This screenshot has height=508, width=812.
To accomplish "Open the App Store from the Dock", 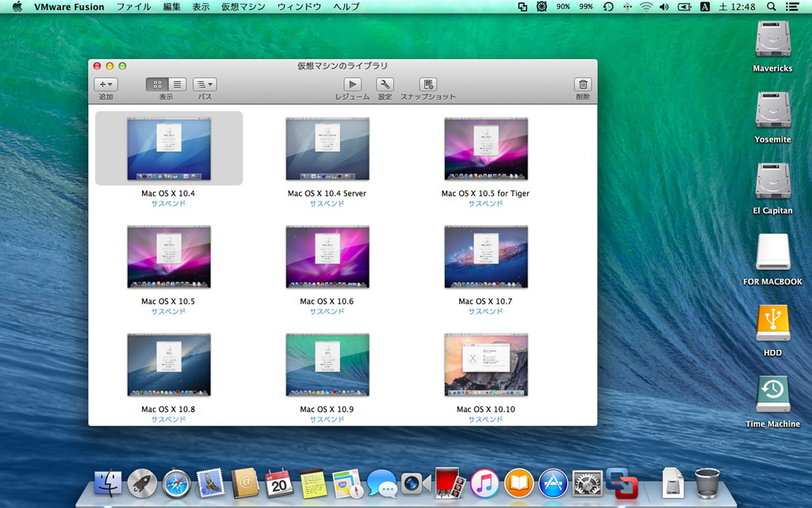I will click(553, 483).
